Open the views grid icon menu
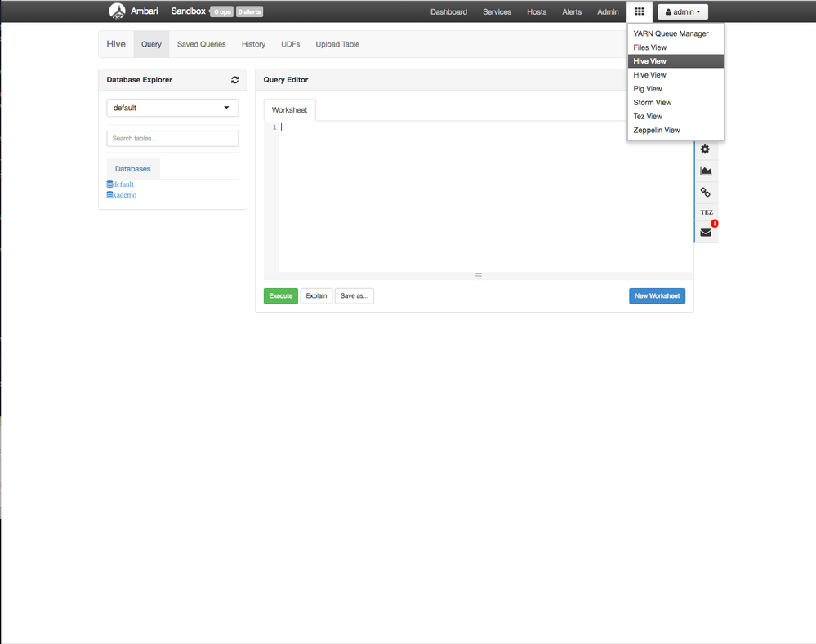Screen dimensions: 816x644 tap(640, 11)
